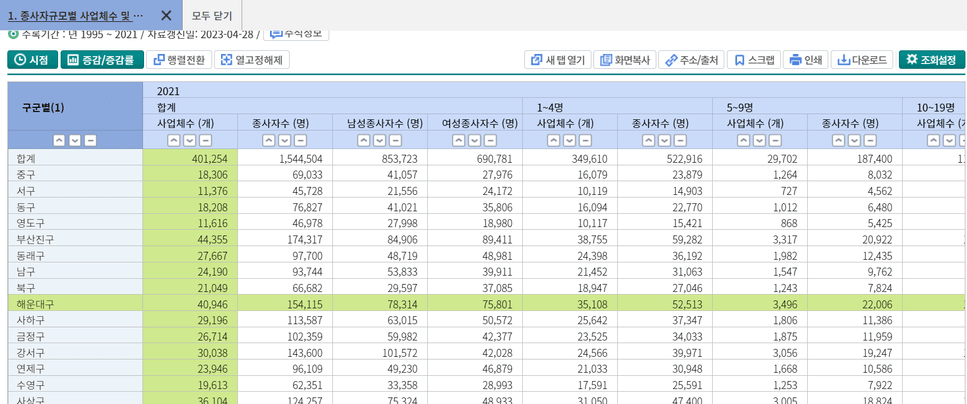Click the 구군별(1) column header
The width and height of the screenshot is (967, 404).
[x=43, y=107]
